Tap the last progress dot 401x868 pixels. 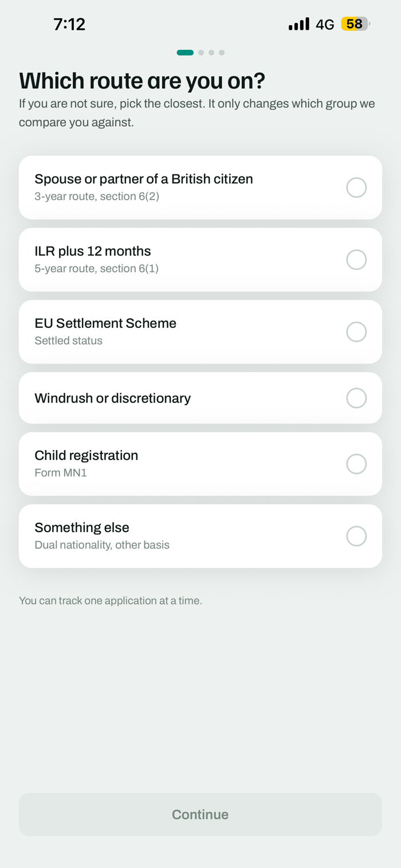(222, 53)
